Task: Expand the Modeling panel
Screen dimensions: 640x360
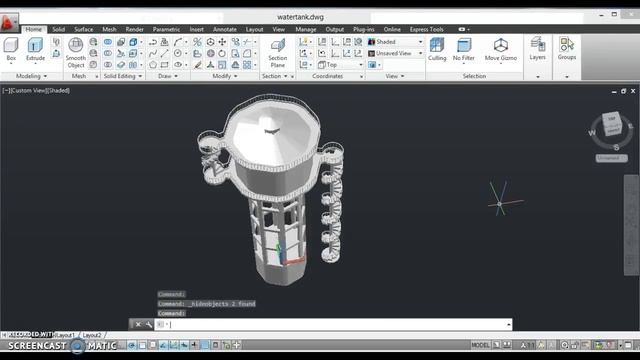Action: click(x=31, y=76)
